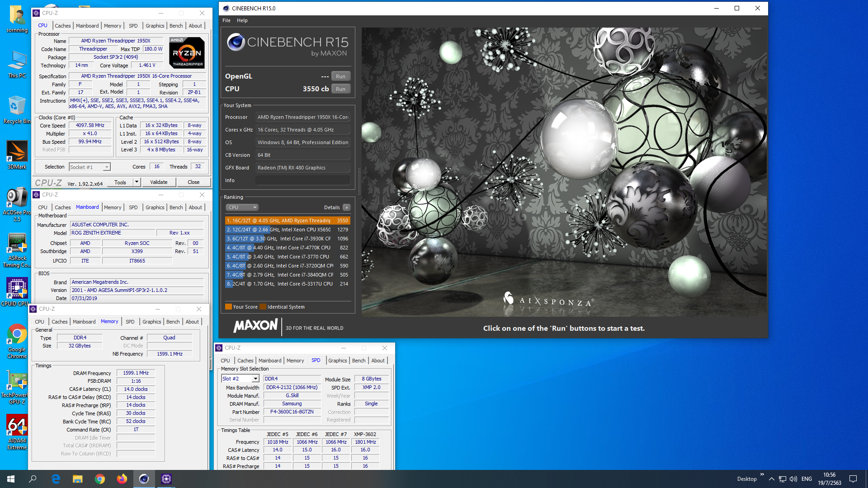Open the clock and date flyout
This screenshot has width=868, height=488.
pyautogui.click(x=829, y=479)
